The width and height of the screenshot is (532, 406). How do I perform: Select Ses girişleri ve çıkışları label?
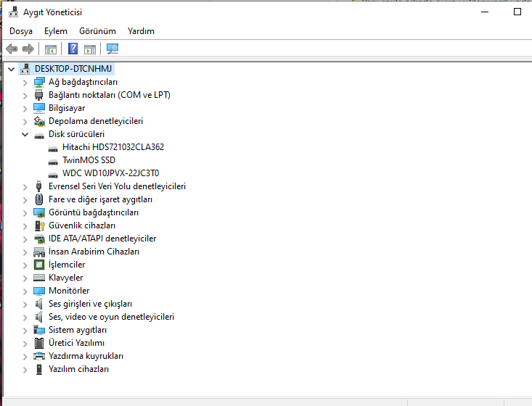[90, 304]
